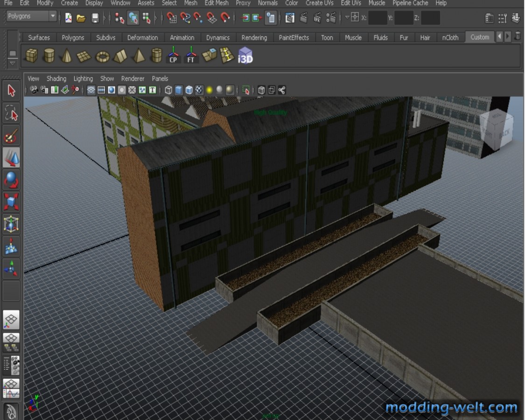Open the viewport Panels menu

(x=160, y=78)
